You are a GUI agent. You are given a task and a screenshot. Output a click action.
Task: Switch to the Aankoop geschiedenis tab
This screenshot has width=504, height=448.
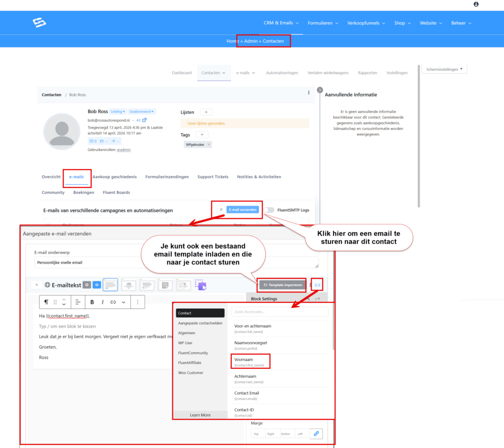pyautogui.click(x=114, y=177)
